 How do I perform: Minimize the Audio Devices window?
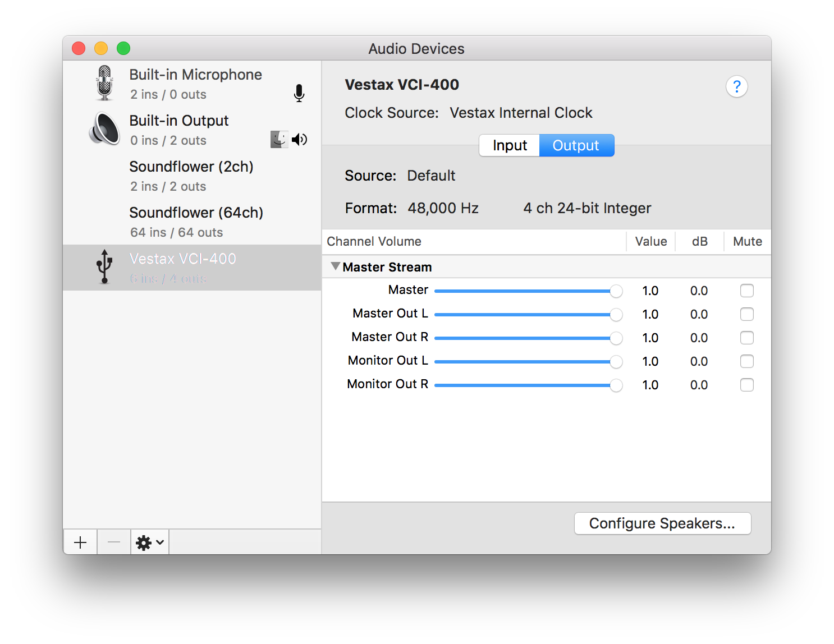(101, 48)
